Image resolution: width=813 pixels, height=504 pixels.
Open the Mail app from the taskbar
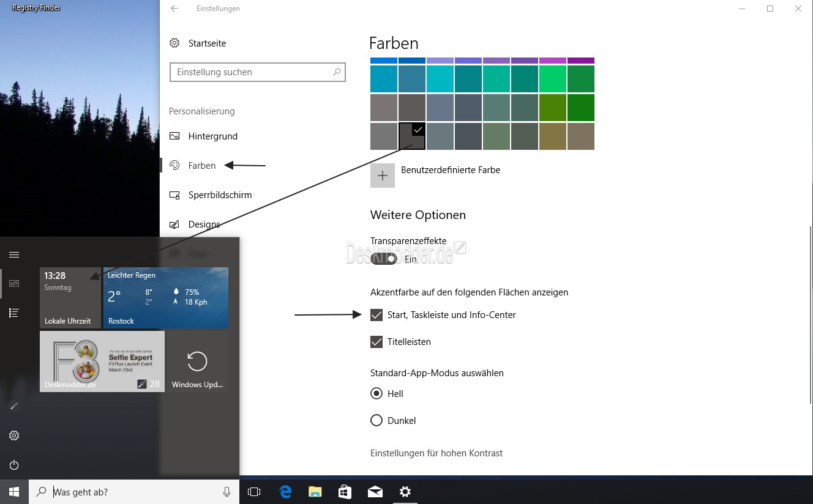tap(375, 492)
